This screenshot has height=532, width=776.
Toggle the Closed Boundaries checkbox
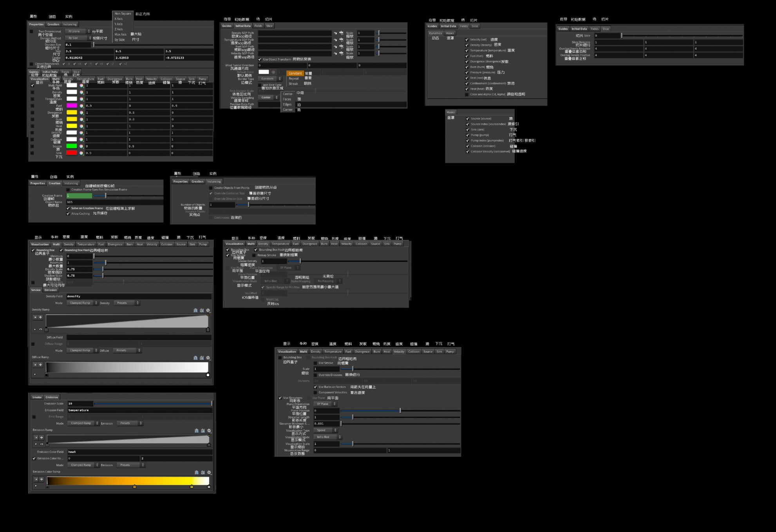(x=32, y=64)
